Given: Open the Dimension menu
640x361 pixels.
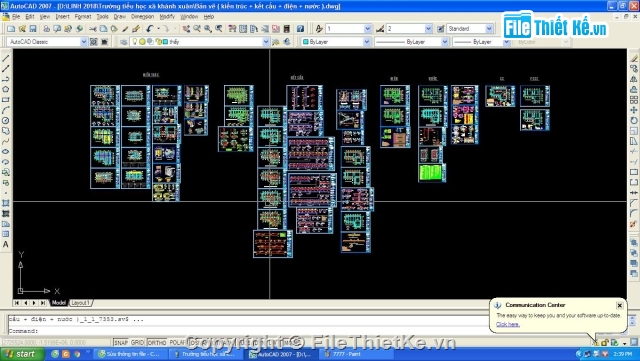Looking at the screenshot, I should point(142,17).
